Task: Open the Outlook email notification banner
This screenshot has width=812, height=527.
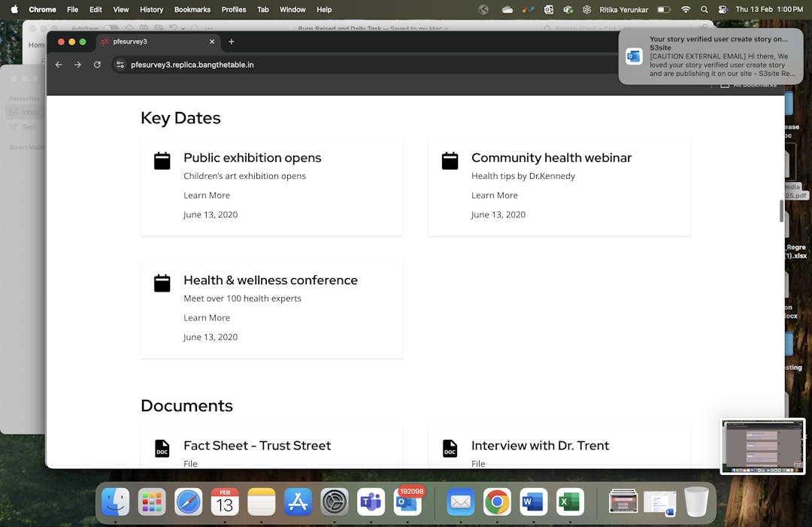Action: click(x=710, y=56)
